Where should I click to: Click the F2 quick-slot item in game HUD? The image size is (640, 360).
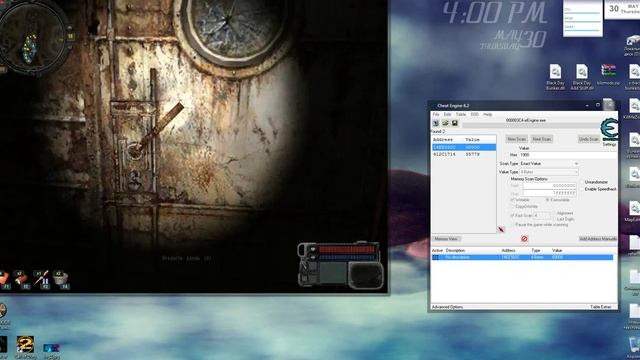click(21, 280)
